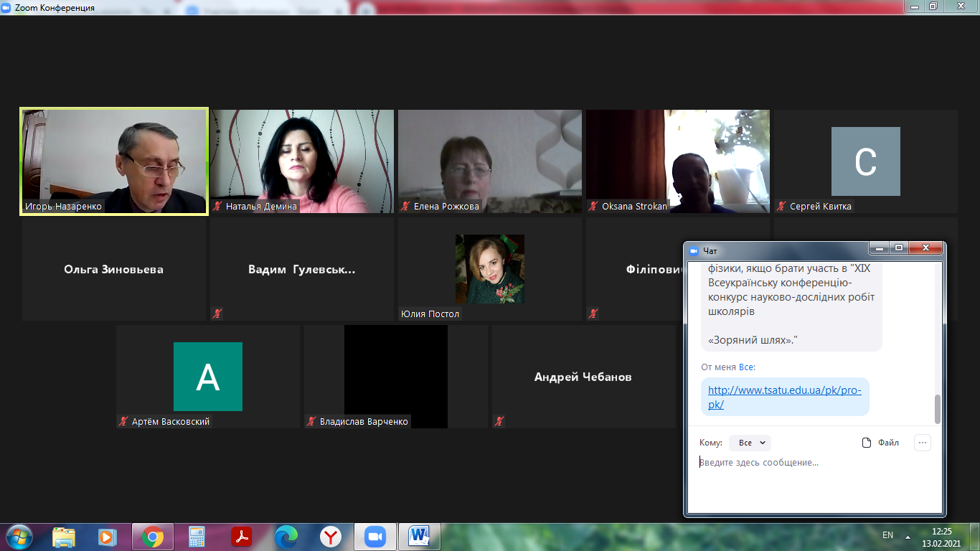
Task: Click Юлия Постол's profile photo
Action: 490,269
